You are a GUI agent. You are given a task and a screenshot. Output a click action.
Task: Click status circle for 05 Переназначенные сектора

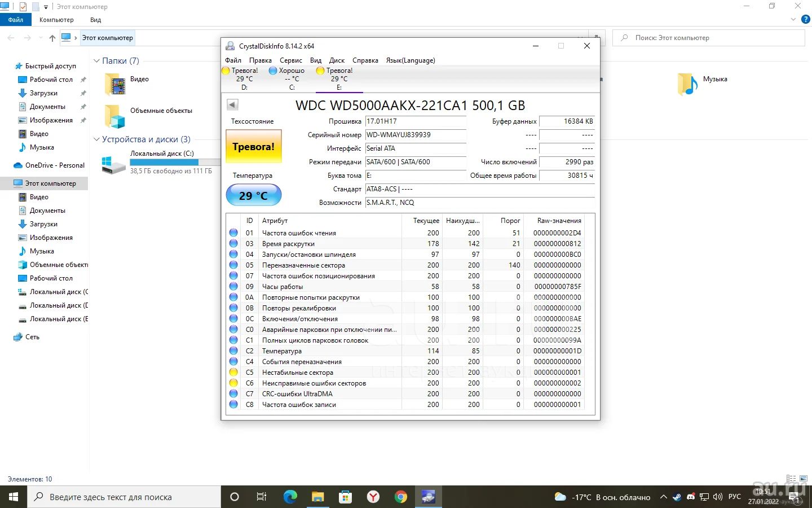pyautogui.click(x=233, y=265)
